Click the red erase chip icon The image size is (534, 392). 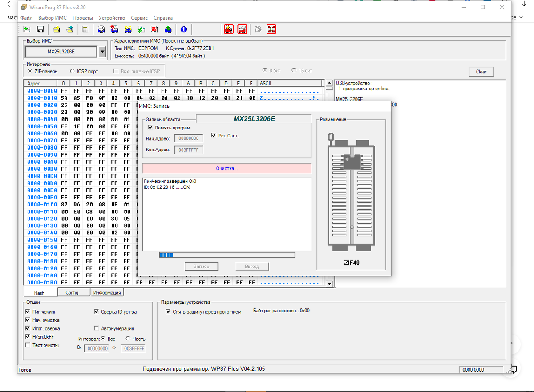point(242,29)
